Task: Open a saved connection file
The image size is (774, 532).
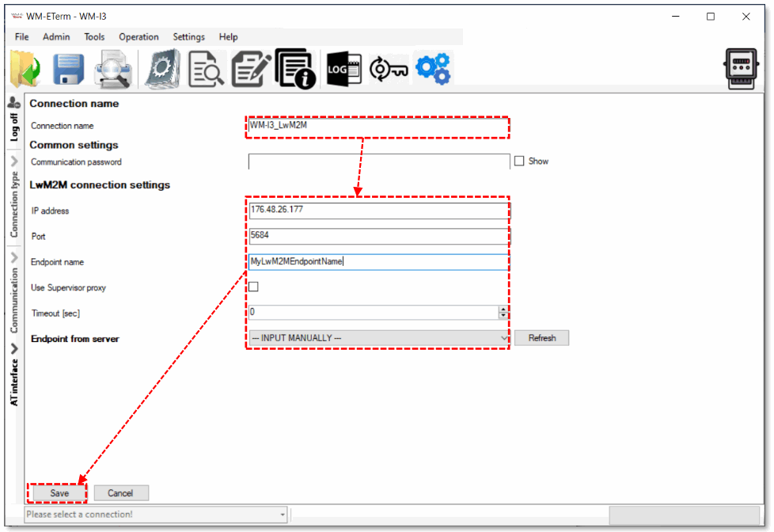Action: tap(23, 68)
